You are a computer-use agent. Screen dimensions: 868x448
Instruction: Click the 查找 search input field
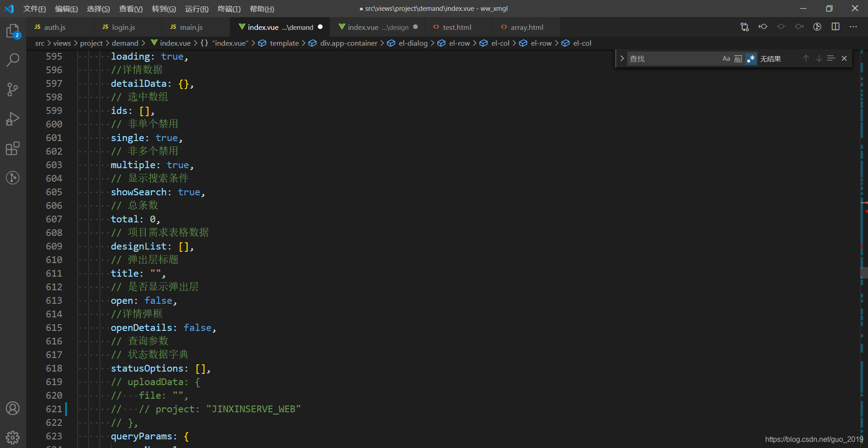[x=673, y=59]
